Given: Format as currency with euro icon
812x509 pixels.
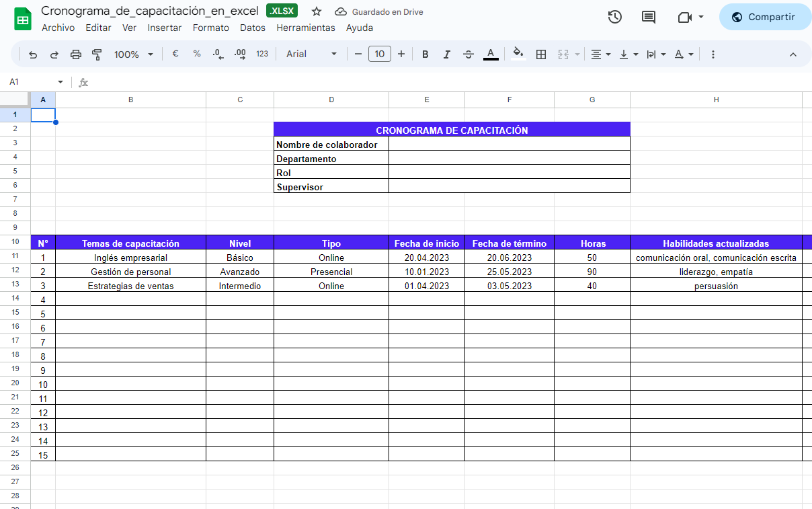Looking at the screenshot, I should [175, 54].
